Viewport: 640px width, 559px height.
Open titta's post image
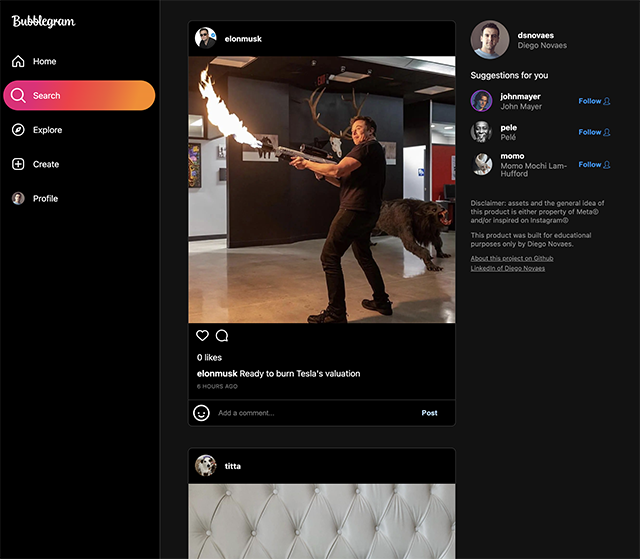322,521
